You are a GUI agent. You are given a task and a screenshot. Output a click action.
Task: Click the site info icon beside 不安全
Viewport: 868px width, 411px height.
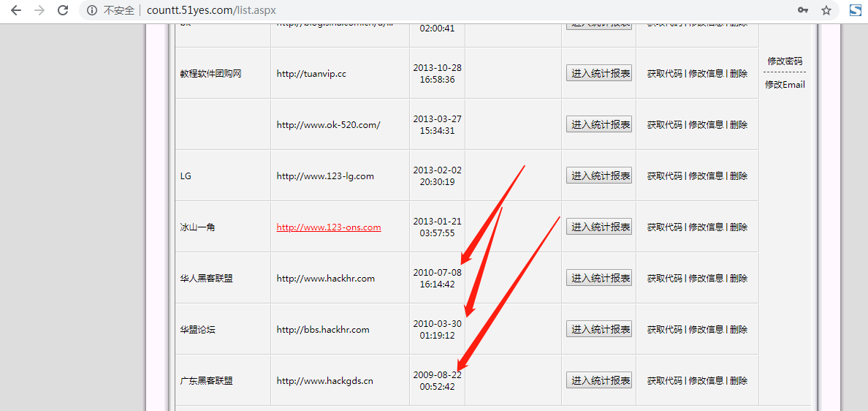pyautogui.click(x=92, y=10)
